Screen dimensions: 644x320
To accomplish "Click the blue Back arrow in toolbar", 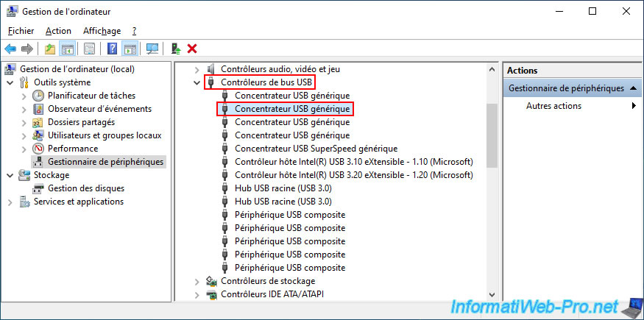I will point(10,49).
